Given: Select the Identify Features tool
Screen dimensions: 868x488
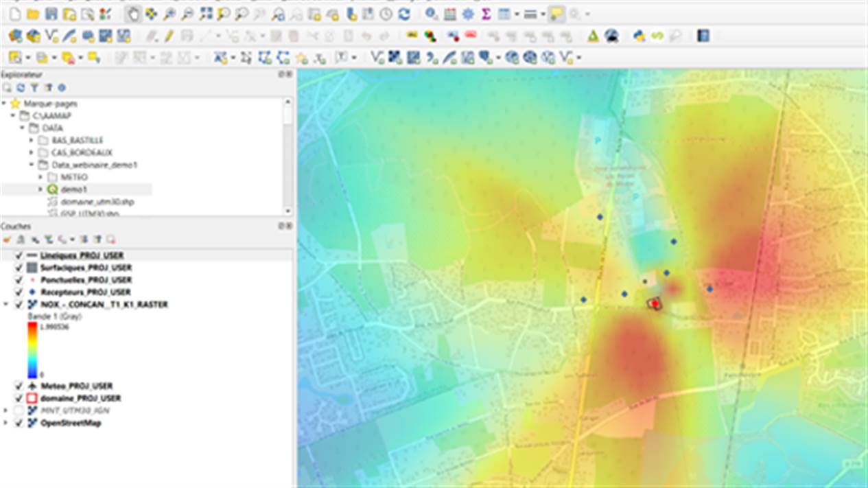Looking at the screenshot, I should click(x=432, y=14).
